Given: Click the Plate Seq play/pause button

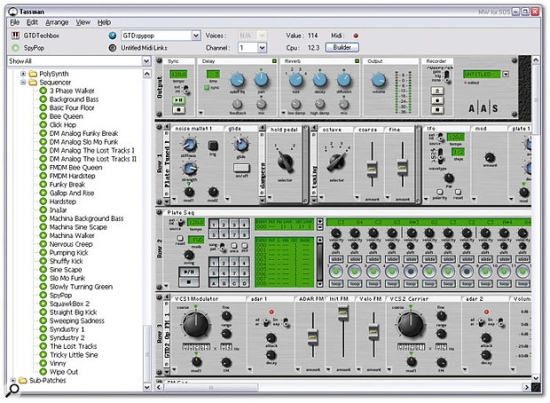Looking at the screenshot, I should tap(189, 271).
